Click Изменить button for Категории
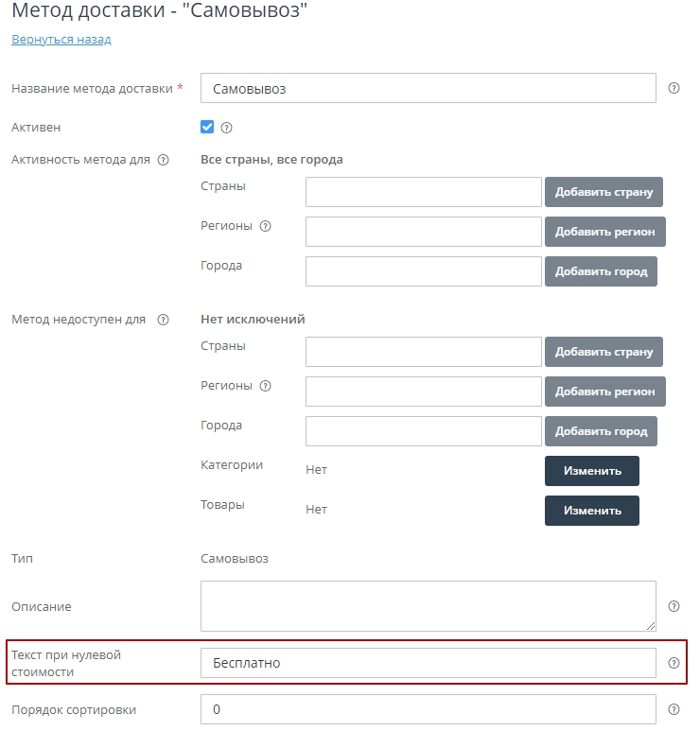The image size is (700, 731). pos(592,471)
